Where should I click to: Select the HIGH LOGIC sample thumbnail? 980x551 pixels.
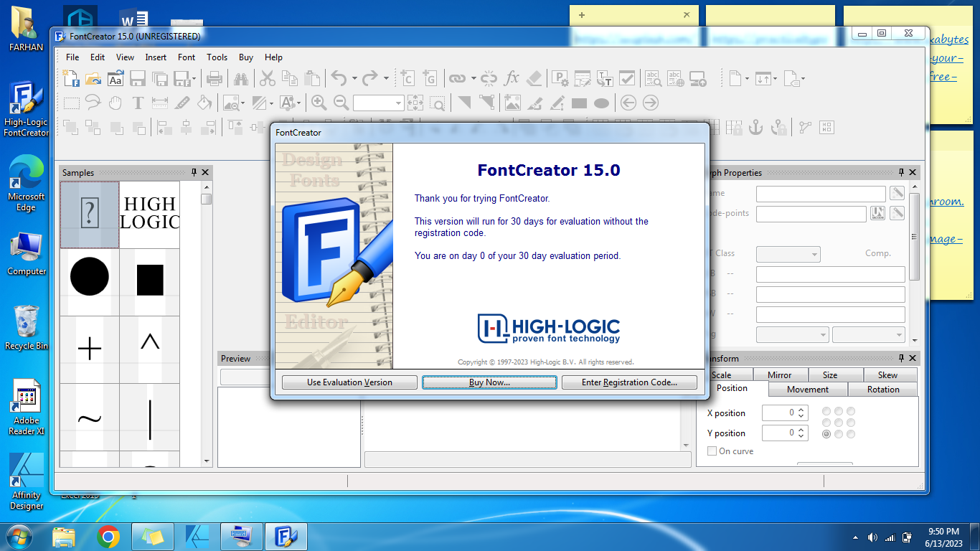pos(149,215)
